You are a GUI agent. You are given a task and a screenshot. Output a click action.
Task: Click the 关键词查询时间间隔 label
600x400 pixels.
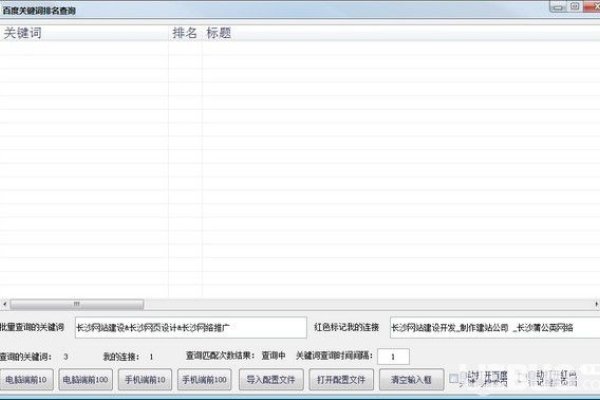coord(334,356)
